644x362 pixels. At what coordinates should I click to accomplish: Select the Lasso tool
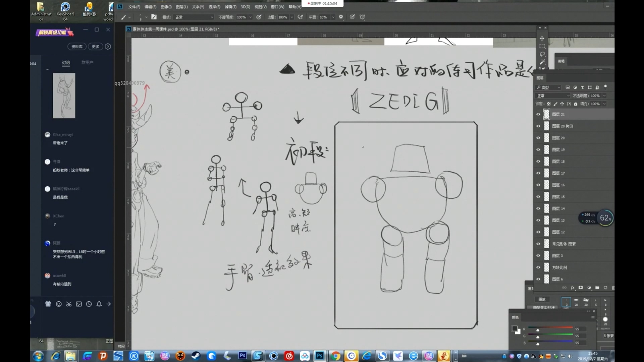click(542, 54)
